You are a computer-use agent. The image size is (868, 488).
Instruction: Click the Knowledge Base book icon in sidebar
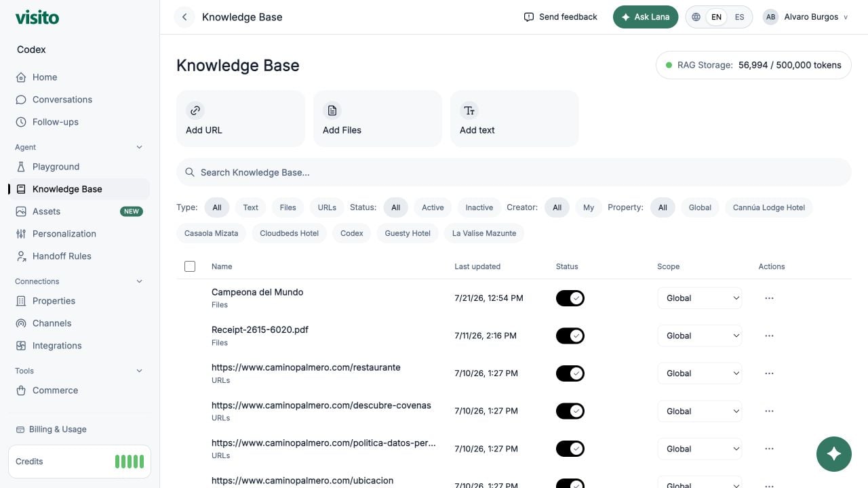pyautogui.click(x=21, y=189)
